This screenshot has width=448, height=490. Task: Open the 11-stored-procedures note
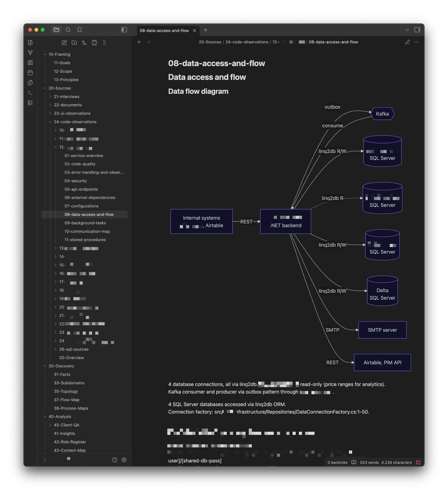[85, 240]
